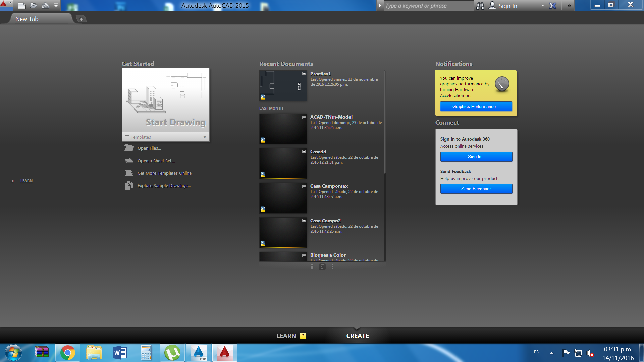Viewport: 644px width, 362px height.
Task: Click the Open a Sheet Set icon
Action: coord(129,161)
